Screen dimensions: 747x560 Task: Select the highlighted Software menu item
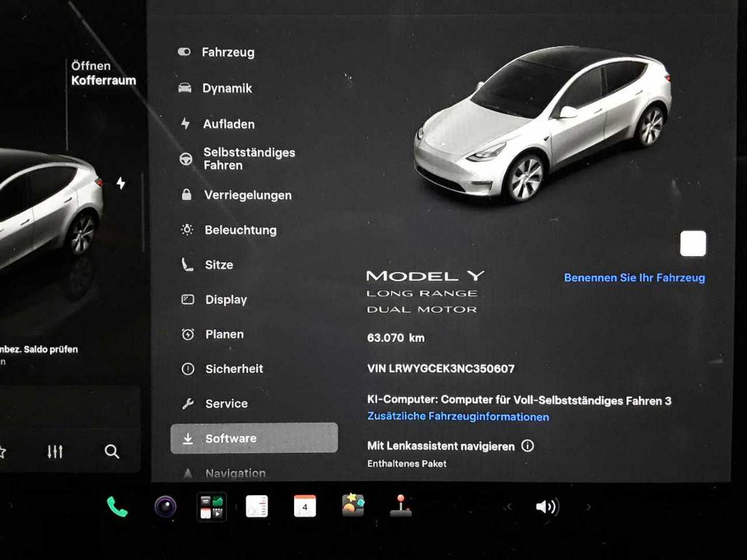(x=255, y=438)
